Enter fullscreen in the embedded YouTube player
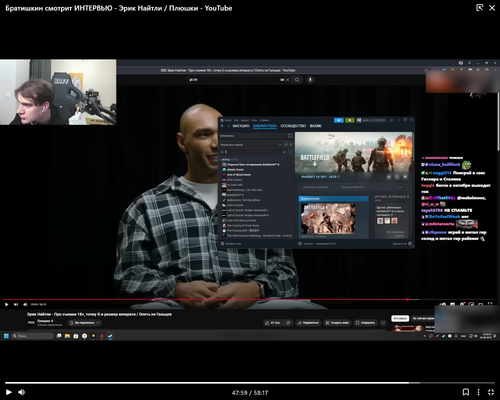 pyautogui.click(x=490, y=304)
